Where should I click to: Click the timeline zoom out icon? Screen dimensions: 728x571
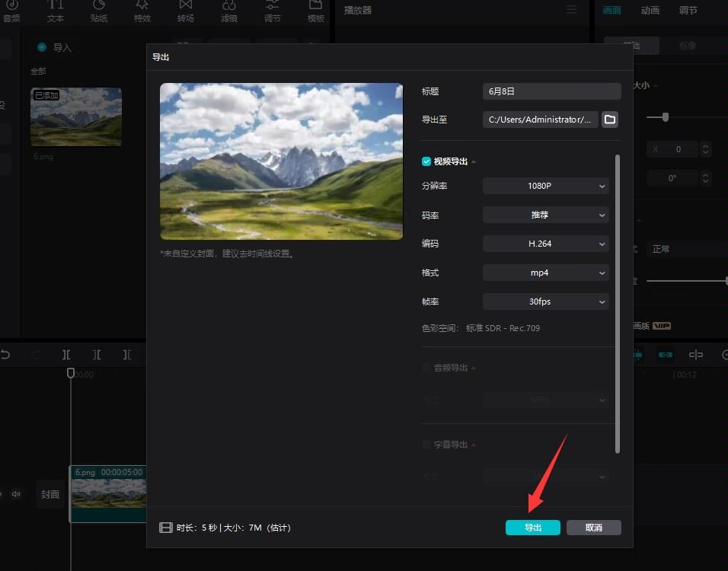click(x=724, y=355)
